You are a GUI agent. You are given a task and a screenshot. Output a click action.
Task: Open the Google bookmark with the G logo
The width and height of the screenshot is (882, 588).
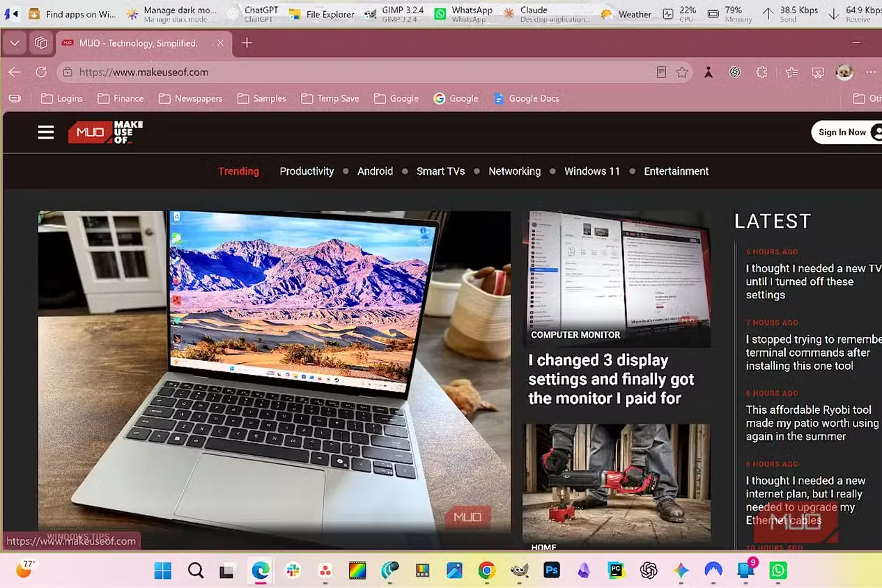(456, 98)
